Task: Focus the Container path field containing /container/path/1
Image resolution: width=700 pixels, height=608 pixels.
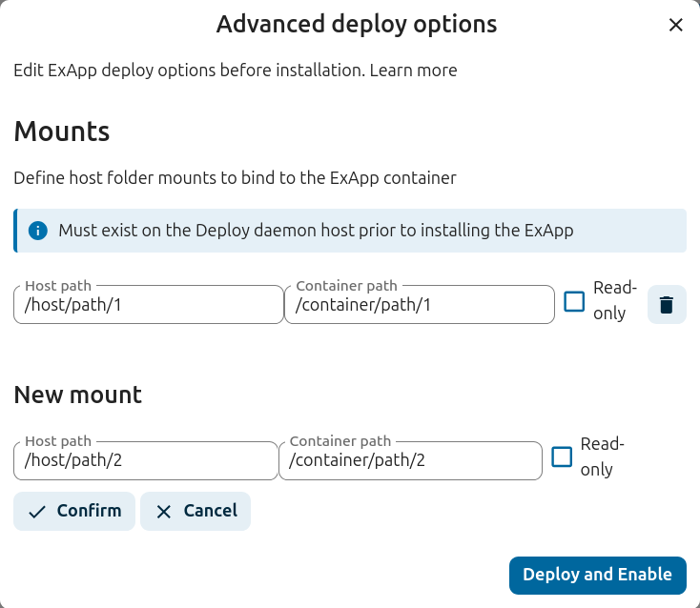Action: pyautogui.click(x=419, y=306)
